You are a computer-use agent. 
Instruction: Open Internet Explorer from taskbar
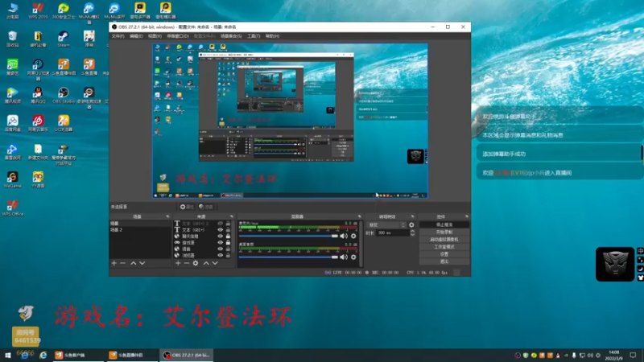pos(43,355)
